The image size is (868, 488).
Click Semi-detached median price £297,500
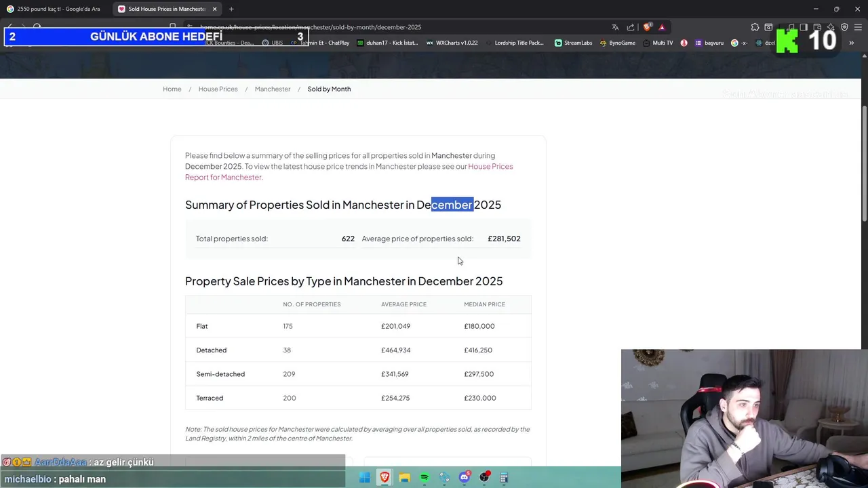click(479, 374)
